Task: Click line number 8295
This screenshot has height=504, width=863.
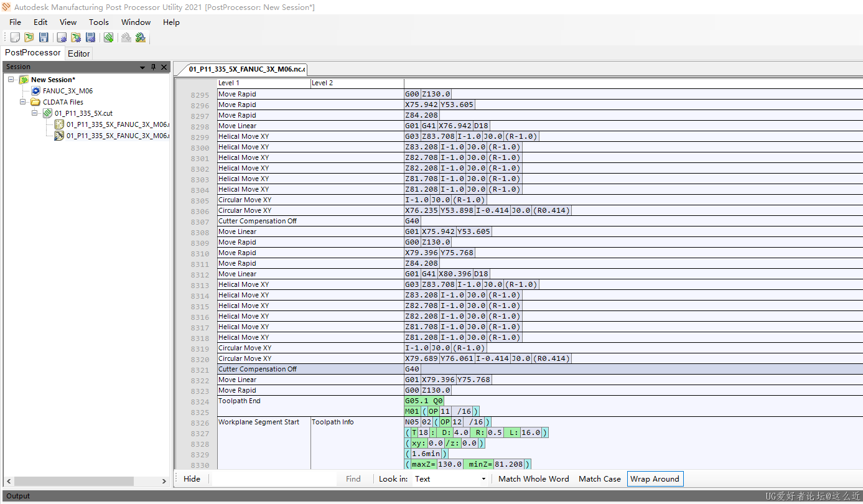Action: point(200,95)
